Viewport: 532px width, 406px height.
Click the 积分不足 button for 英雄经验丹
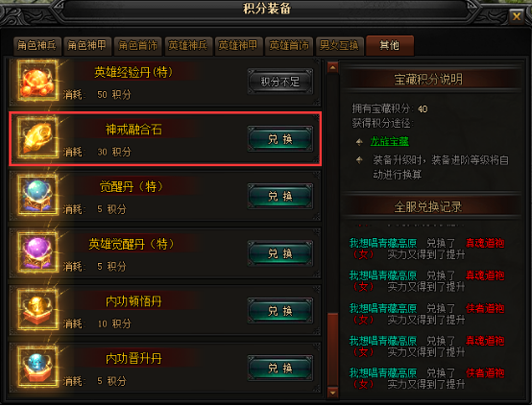coord(280,82)
